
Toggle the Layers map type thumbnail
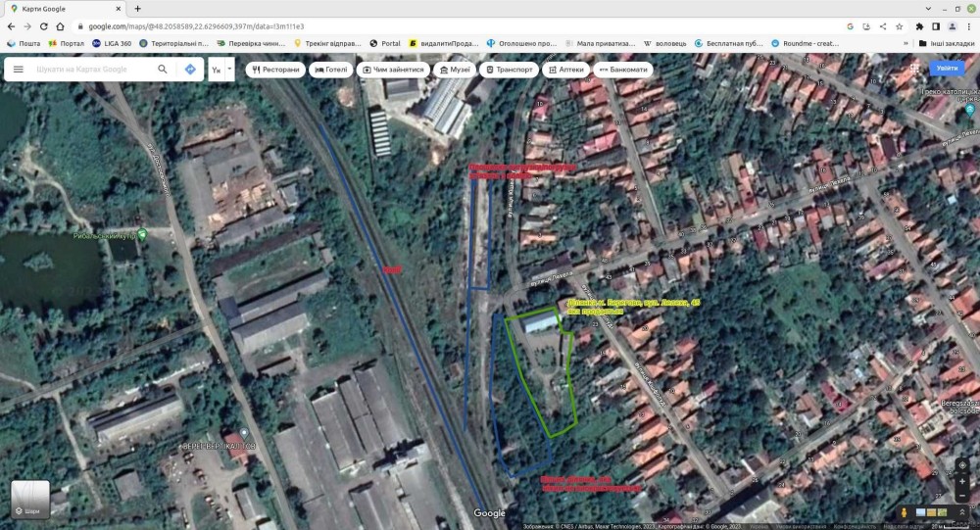click(30, 499)
